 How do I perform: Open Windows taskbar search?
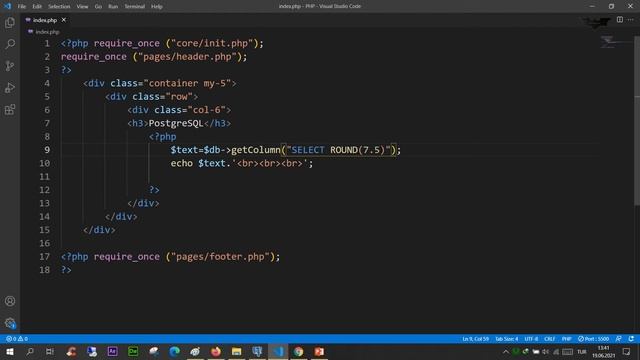(30, 351)
